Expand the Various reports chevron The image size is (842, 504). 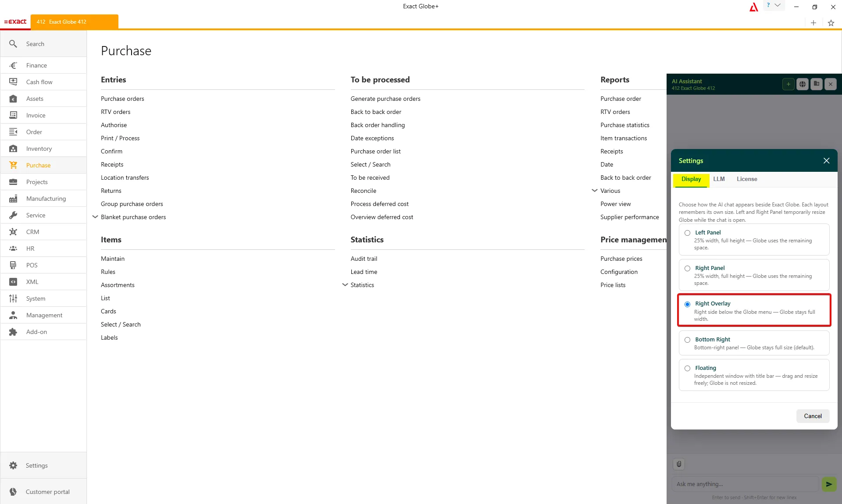pyautogui.click(x=595, y=191)
